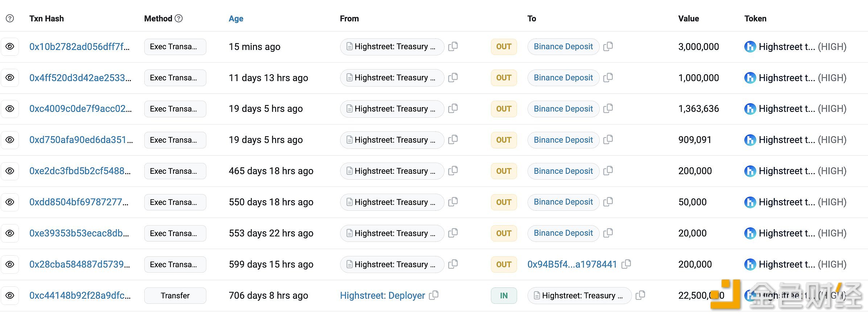Toggle the eye preview for transaction 0xe2dc3fbd5b2cf5488
The image size is (868, 315).
click(x=10, y=171)
